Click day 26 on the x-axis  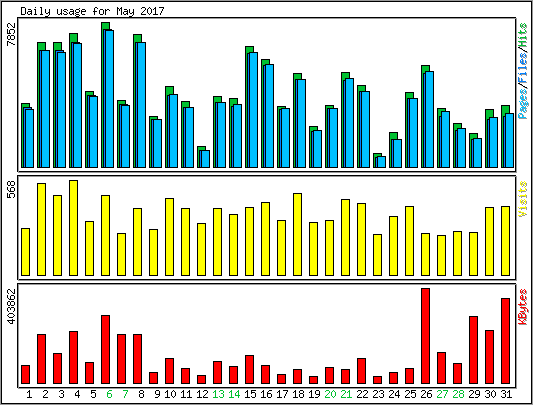pos(426,394)
